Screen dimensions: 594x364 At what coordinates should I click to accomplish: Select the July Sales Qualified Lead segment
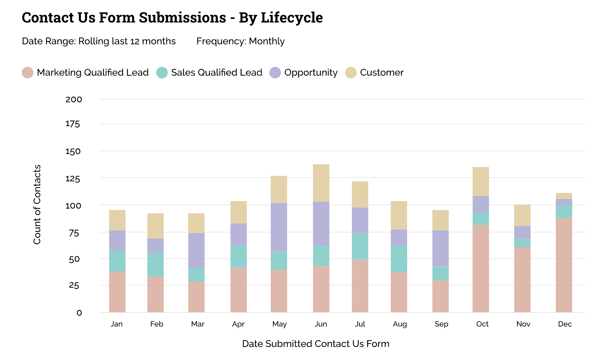click(360, 247)
